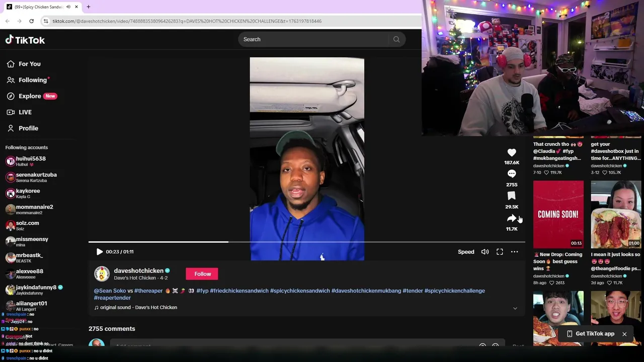Open comments with the speech bubble icon
Screen dimensions: 644x362
tap(512, 173)
